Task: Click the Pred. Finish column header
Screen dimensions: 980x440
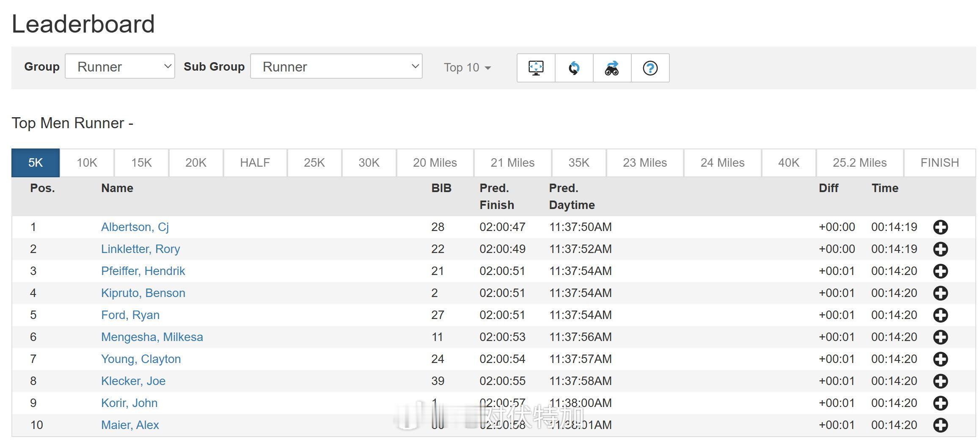Action: [497, 197]
